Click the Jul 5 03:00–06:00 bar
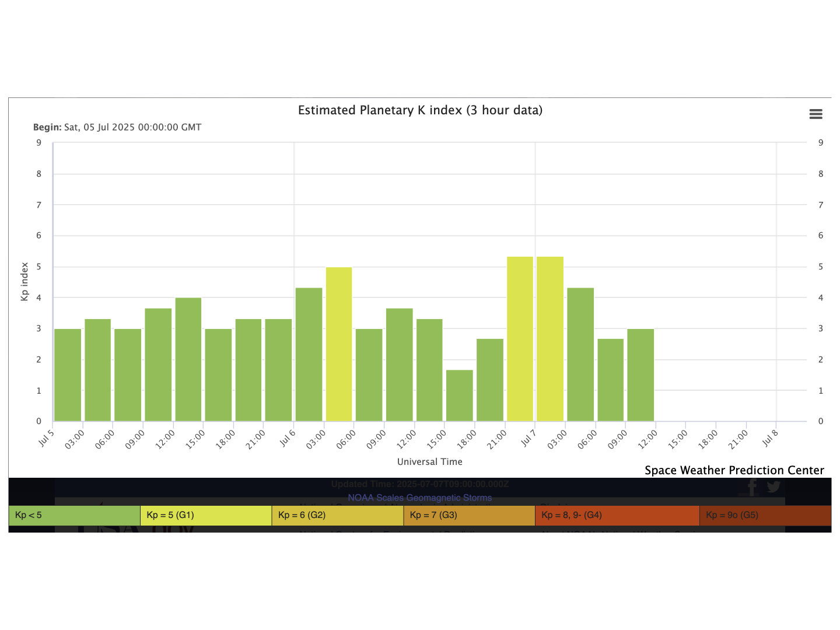Image resolution: width=840 pixels, height=630 pixels. 98,370
